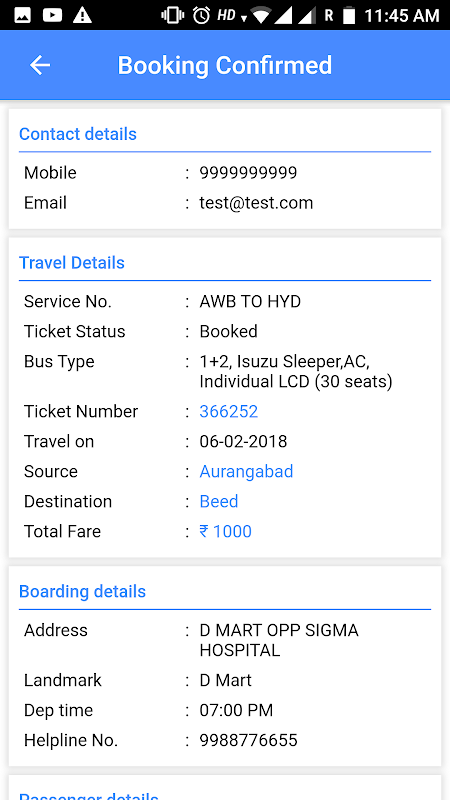The image size is (450, 800).
Task: Tap the battery status icon
Action: click(348, 15)
